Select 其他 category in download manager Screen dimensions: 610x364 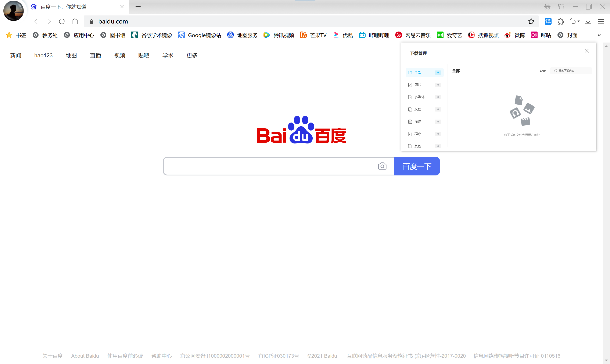click(424, 146)
